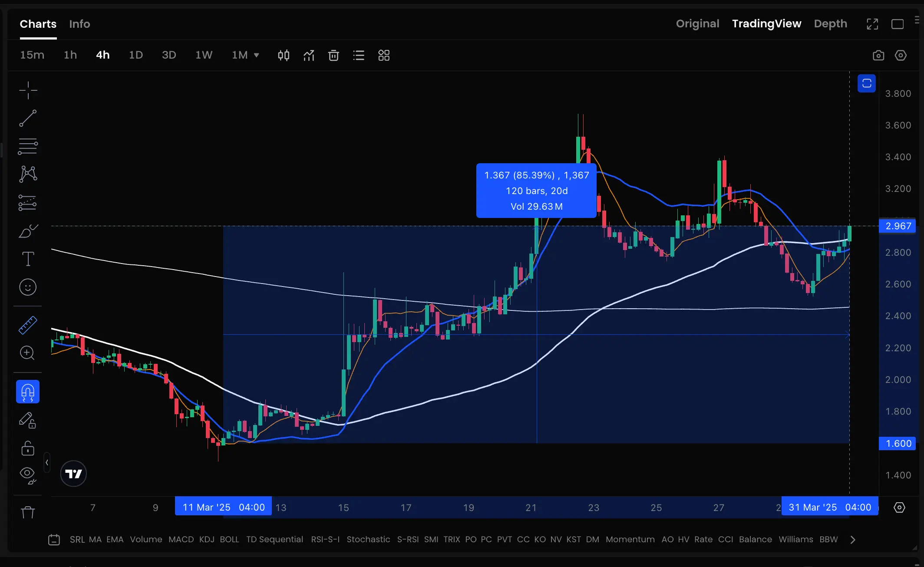The height and width of the screenshot is (567, 924).
Task: Expand the 1M interval dropdown arrow
Action: [x=257, y=55]
